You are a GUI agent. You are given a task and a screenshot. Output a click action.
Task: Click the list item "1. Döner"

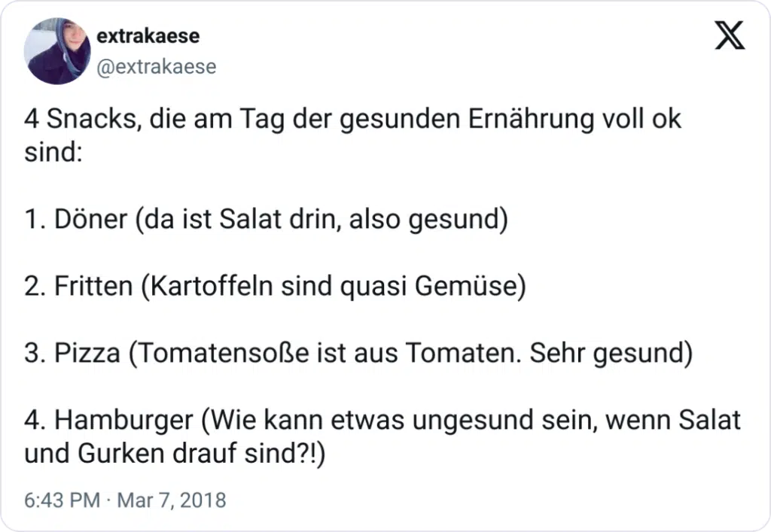pos(76,219)
